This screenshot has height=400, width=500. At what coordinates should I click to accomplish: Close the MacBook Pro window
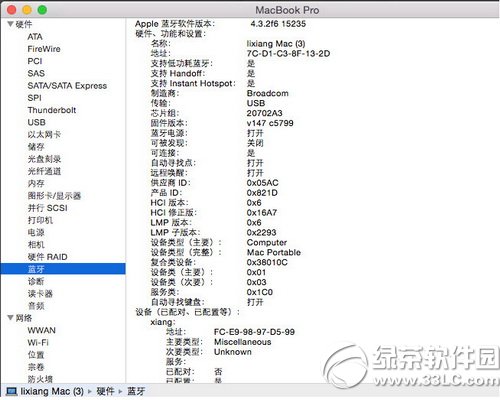[12, 10]
